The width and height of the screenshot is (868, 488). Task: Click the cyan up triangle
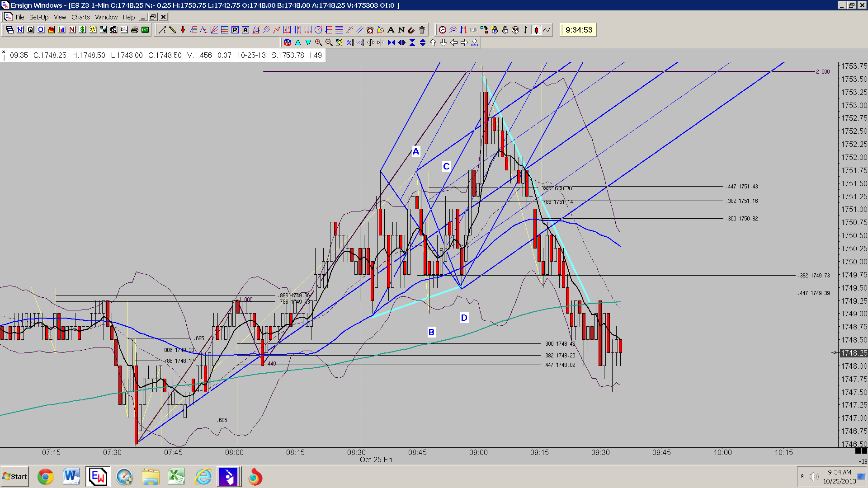pos(297,42)
